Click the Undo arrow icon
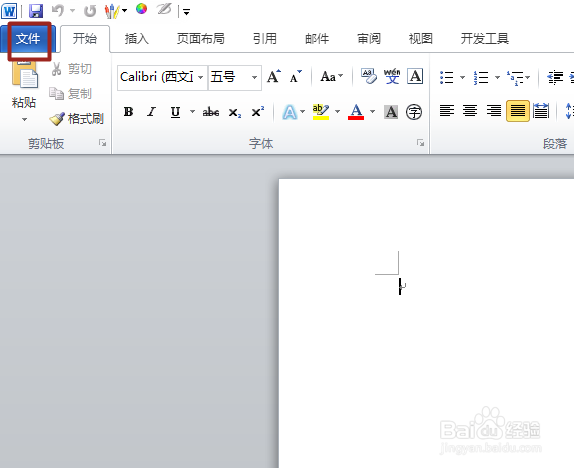The height and width of the screenshot is (468, 574). pyautogui.click(x=58, y=11)
